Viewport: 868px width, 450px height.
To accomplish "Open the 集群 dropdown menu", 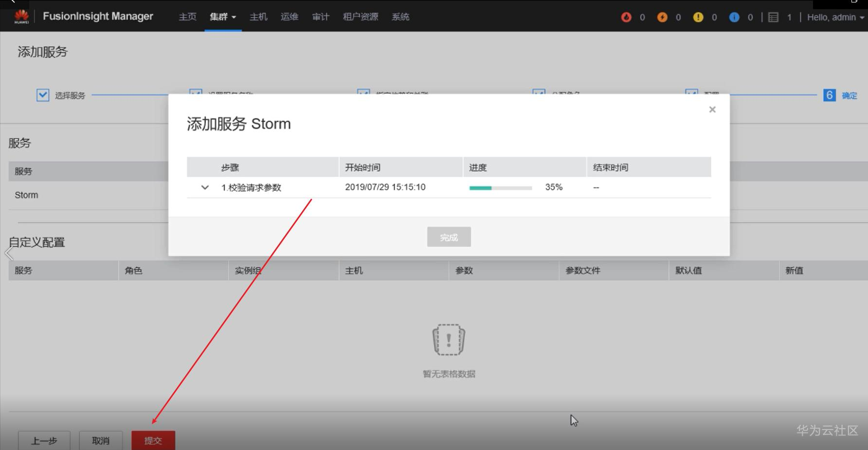I will coord(223,17).
